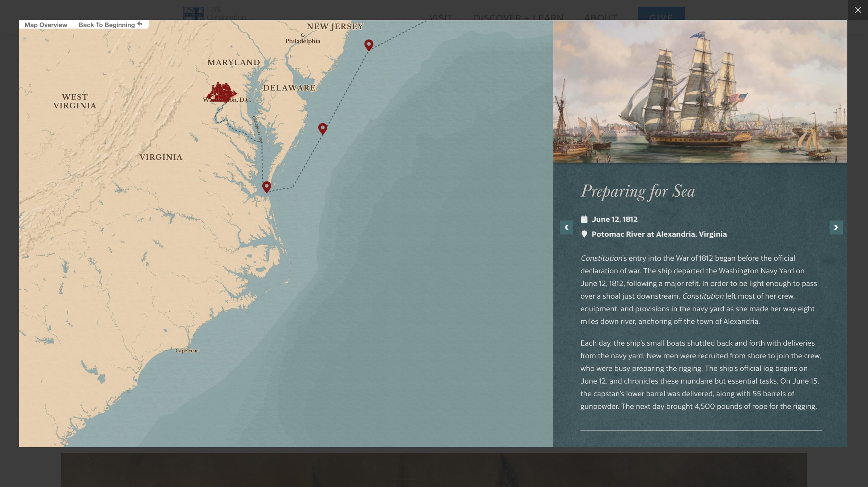Click the Chesapeake Bay label
This screenshot has width=868, height=487.
point(258,129)
